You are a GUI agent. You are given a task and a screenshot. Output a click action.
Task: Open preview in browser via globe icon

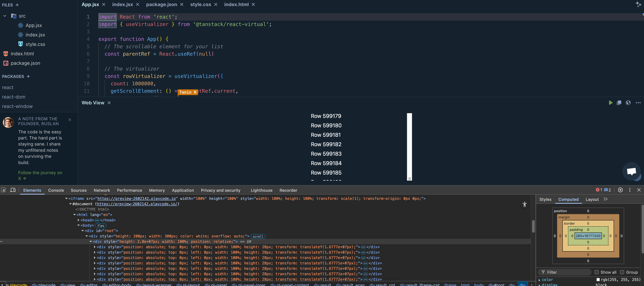click(628, 103)
